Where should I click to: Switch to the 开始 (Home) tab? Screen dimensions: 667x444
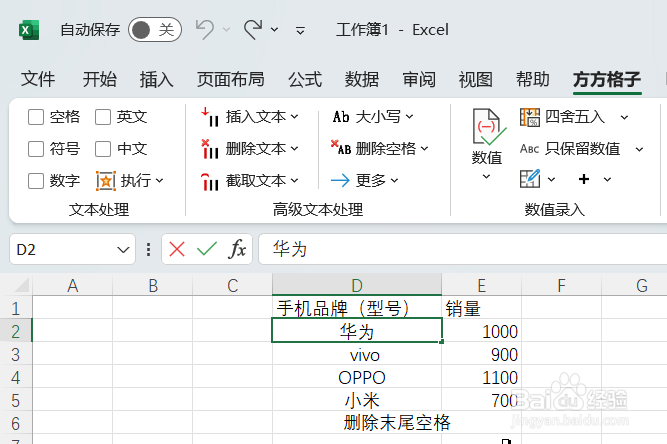click(x=100, y=80)
